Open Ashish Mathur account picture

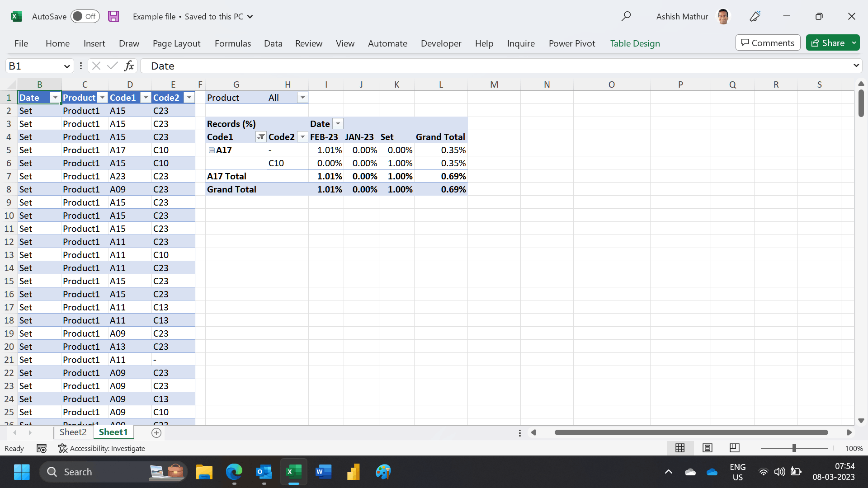point(723,16)
